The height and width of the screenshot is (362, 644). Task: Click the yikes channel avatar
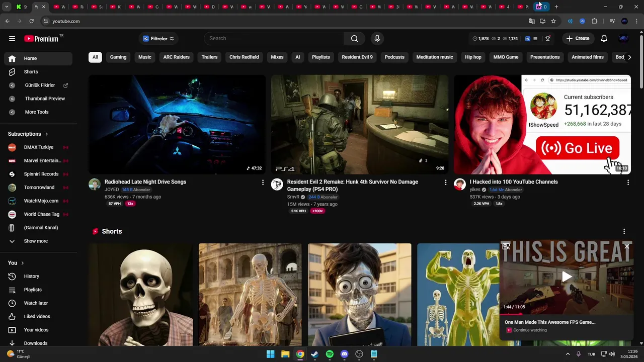[460, 184]
